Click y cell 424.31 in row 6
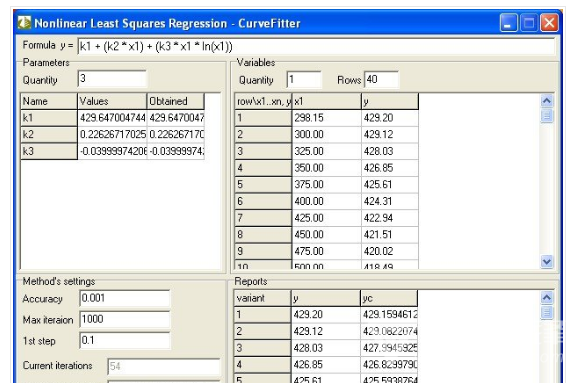Screen dimensions: 582x383 click(390, 201)
